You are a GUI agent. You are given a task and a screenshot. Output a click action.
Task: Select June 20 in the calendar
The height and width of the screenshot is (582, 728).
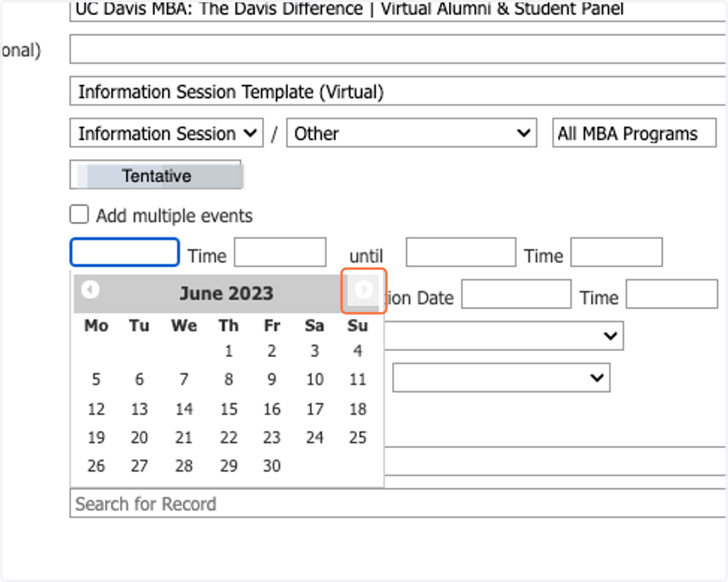140,437
